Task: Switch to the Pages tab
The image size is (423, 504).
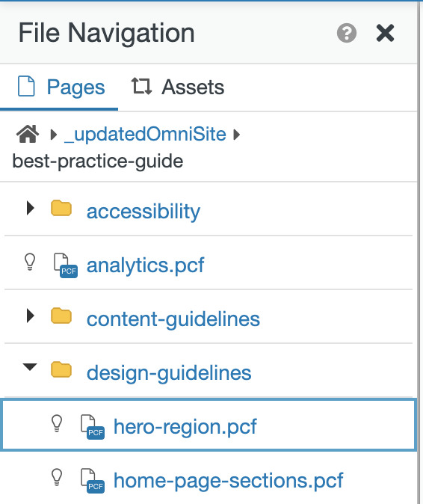Action: coord(61,87)
